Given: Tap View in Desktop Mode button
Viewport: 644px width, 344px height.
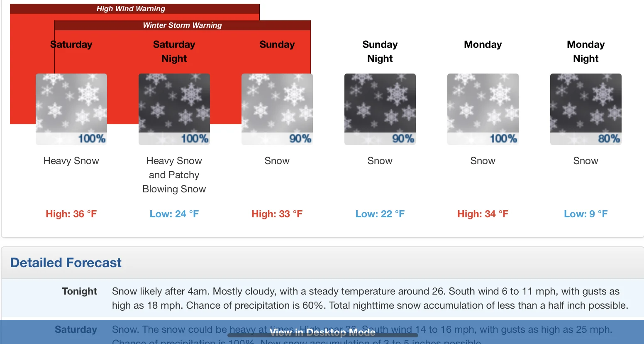Looking at the screenshot, I should point(322,332).
